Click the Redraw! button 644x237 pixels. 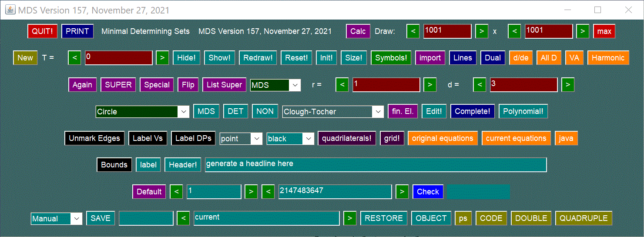[258, 58]
